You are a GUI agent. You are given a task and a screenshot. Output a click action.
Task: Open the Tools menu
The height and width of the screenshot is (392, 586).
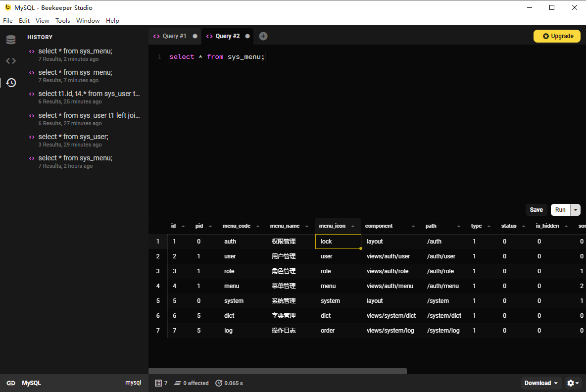pyautogui.click(x=62, y=20)
